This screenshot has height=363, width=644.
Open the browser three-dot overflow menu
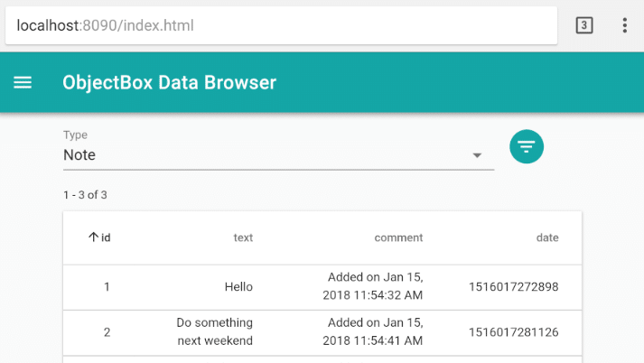(624, 25)
